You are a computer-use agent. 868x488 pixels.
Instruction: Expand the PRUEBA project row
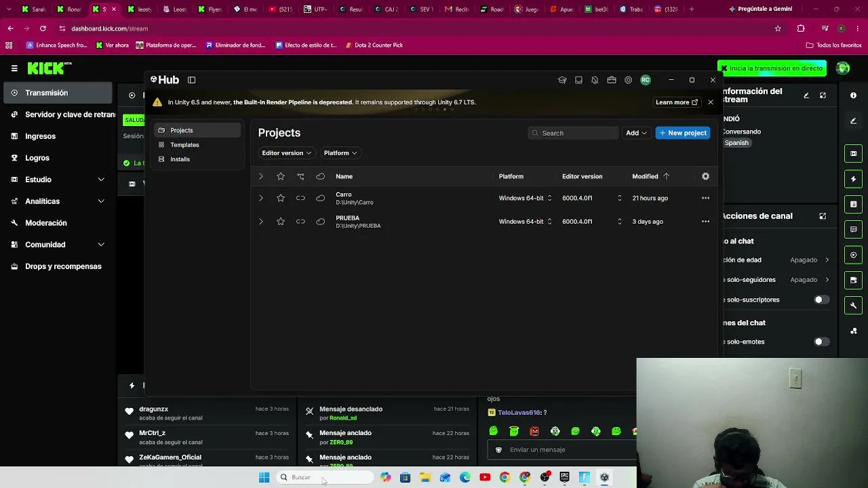[260, 222]
